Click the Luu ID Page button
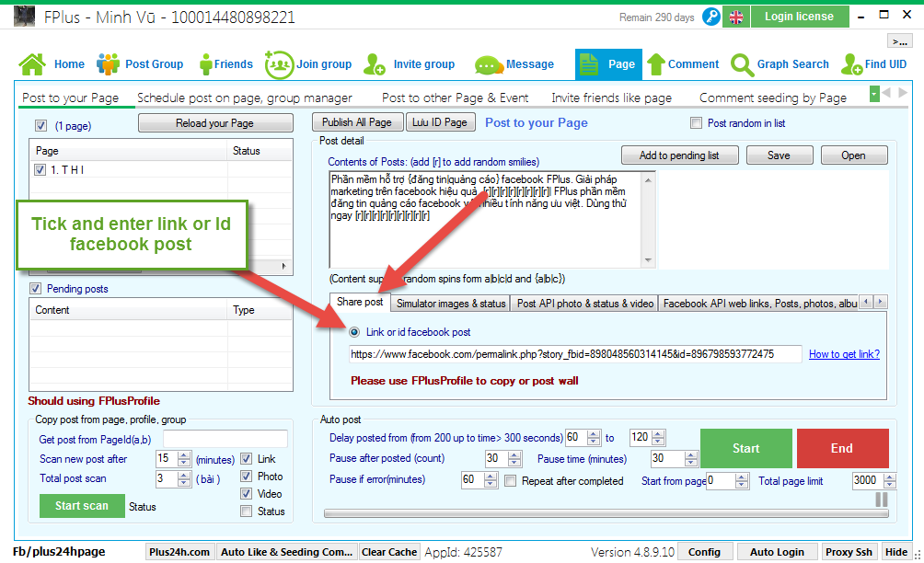 pos(440,122)
